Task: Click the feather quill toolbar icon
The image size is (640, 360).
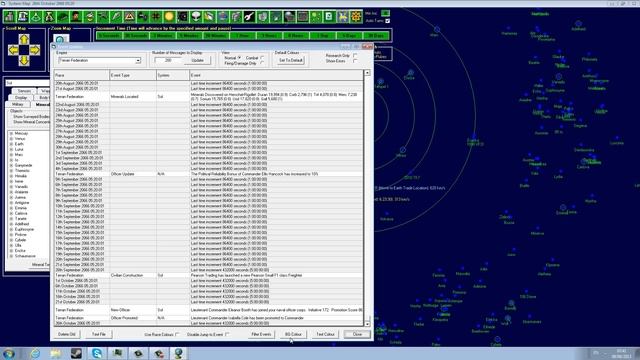Action: coord(116,17)
